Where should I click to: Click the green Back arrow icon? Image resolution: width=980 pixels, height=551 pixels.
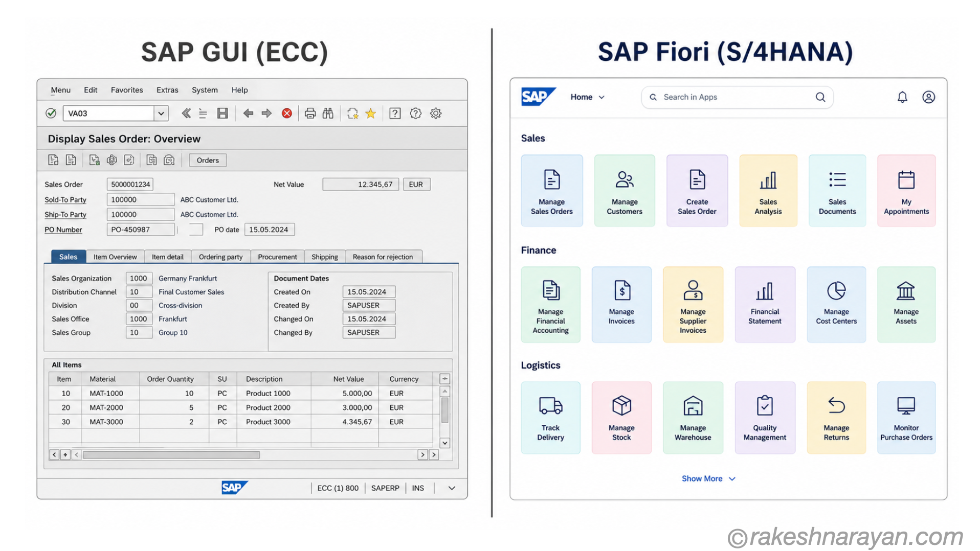(248, 113)
